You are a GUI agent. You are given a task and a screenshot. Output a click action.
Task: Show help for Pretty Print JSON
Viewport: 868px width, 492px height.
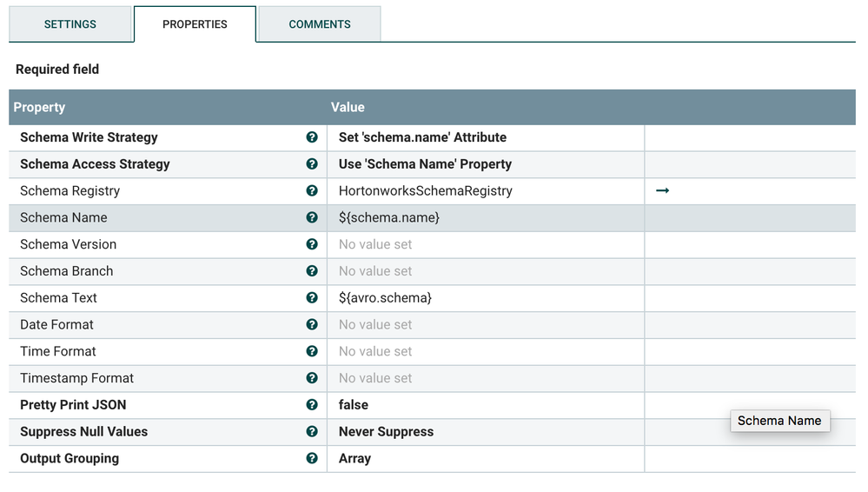tap(312, 405)
